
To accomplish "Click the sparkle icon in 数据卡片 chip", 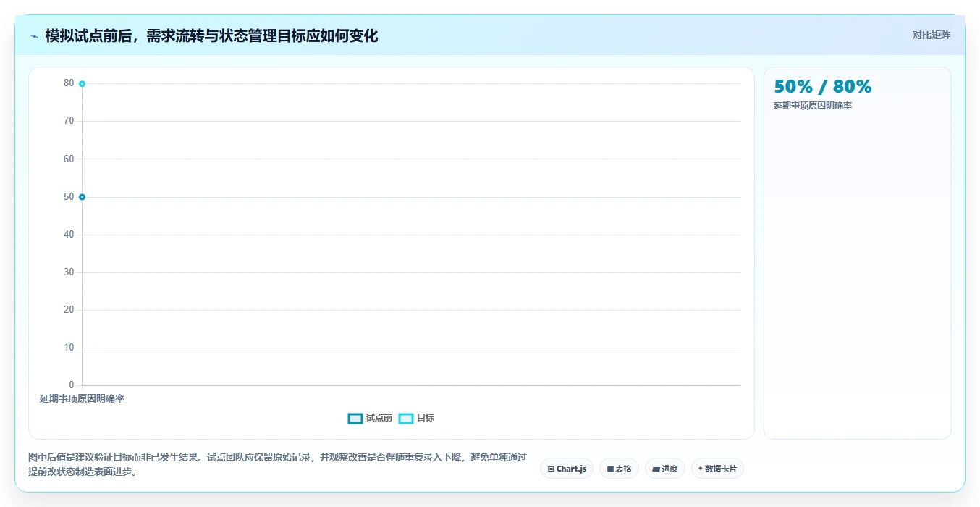I will tap(701, 469).
